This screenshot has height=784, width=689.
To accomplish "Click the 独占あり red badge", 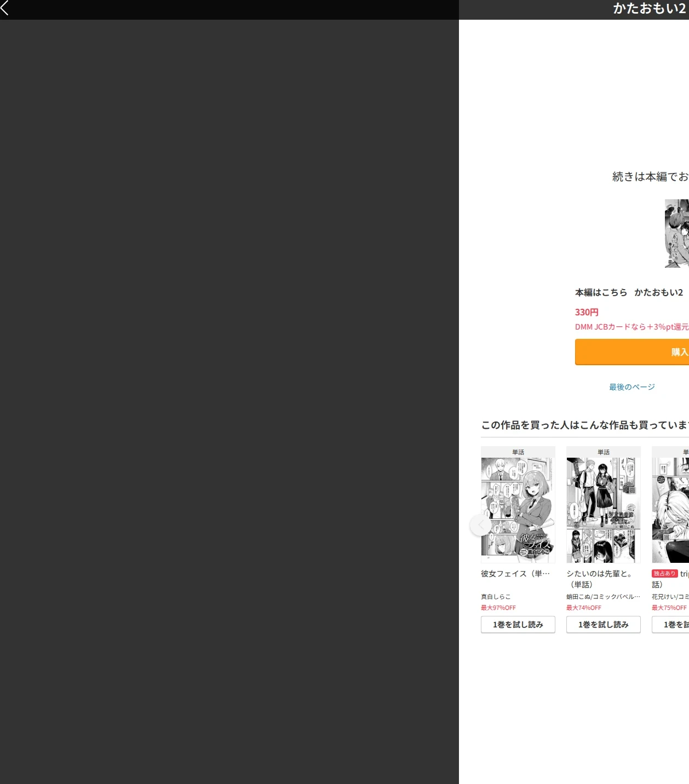I will click(665, 573).
